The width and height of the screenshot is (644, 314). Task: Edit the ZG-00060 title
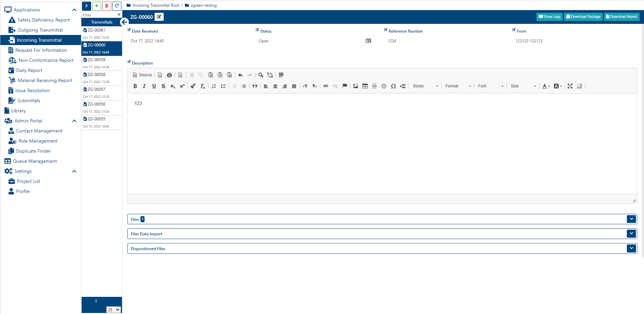(x=159, y=17)
